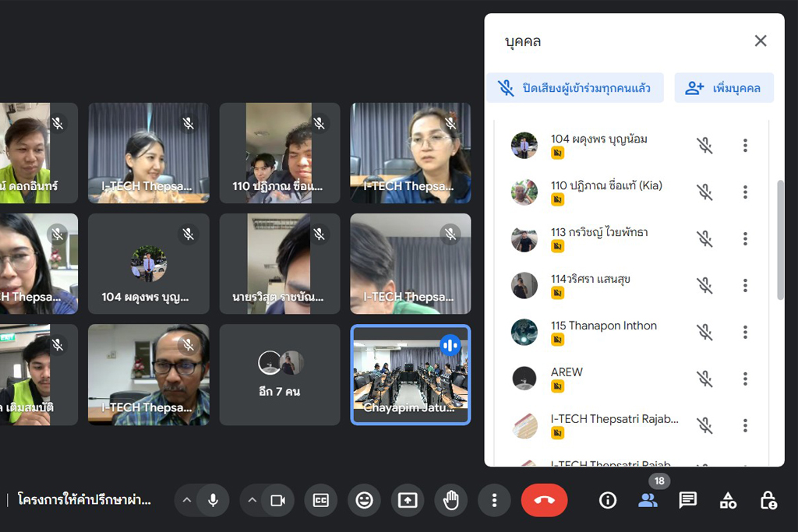Close the people side panel
This screenshot has width=798, height=532.
(x=761, y=41)
